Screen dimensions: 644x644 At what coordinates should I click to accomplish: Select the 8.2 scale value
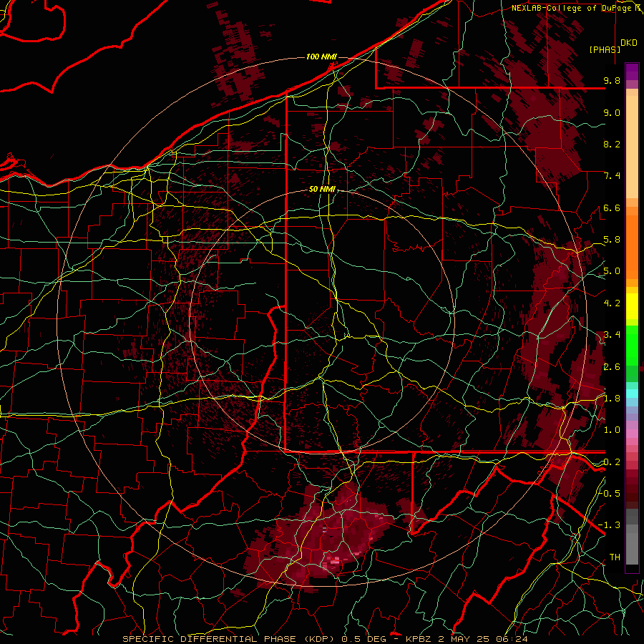612,144
